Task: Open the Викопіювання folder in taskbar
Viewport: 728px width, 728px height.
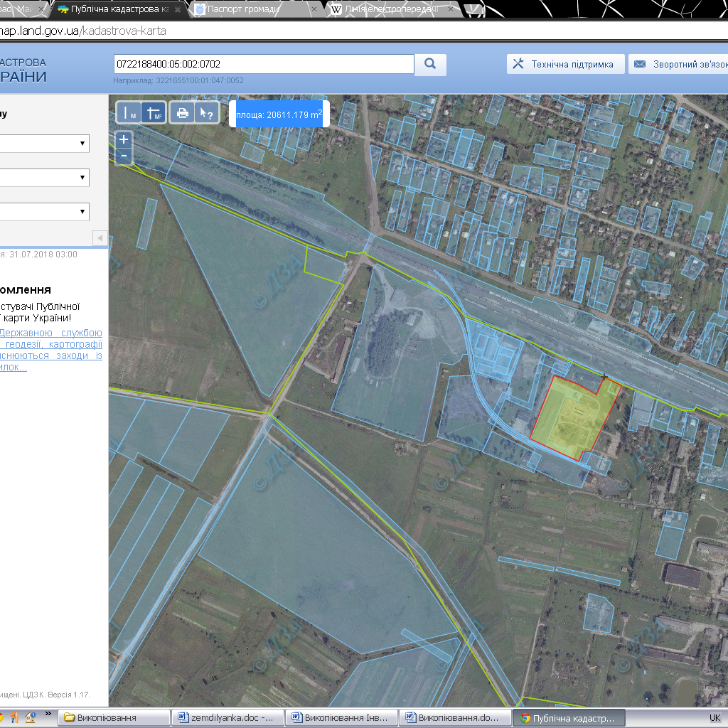Action: 114,717
